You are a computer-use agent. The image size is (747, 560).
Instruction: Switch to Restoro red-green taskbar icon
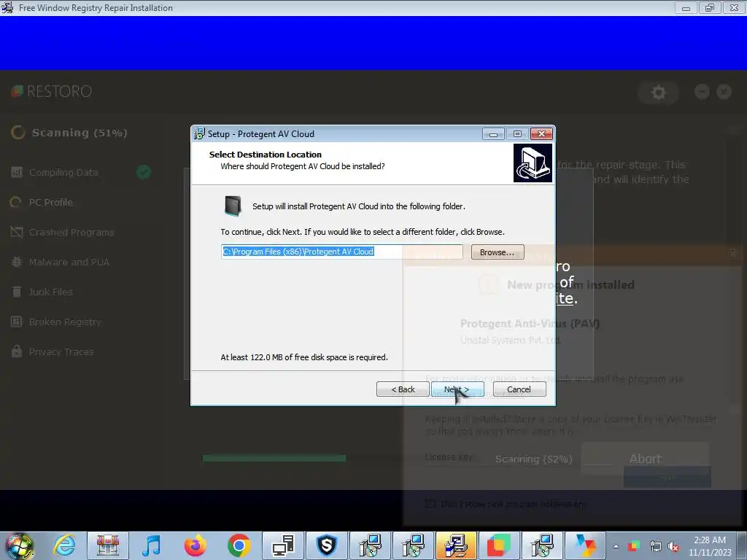pos(498,545)
